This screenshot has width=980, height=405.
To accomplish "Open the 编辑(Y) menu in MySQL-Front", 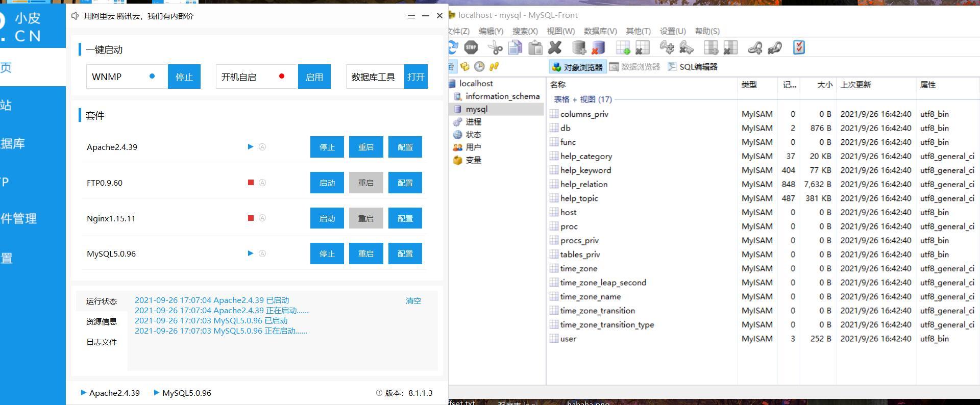I will 491,31.
